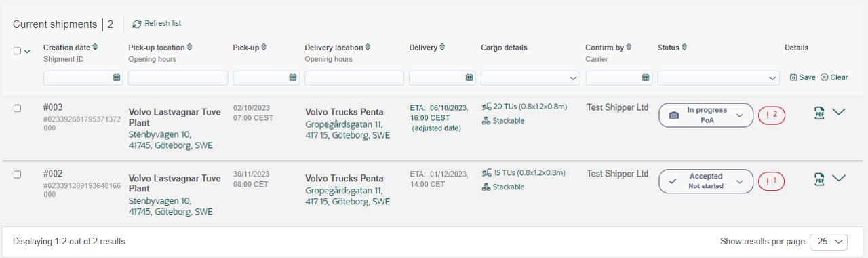The width and height of the screenshot is (868, 258).
Task: Download PDF for shipment #003
Action: (819, 113)
